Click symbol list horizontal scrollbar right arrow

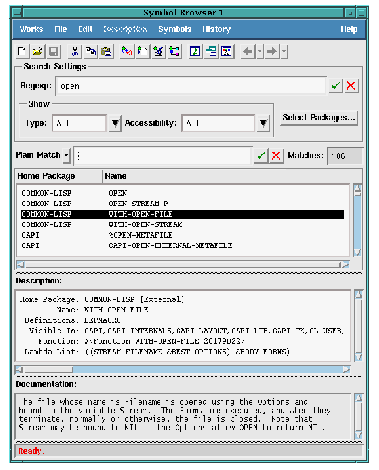346,265
